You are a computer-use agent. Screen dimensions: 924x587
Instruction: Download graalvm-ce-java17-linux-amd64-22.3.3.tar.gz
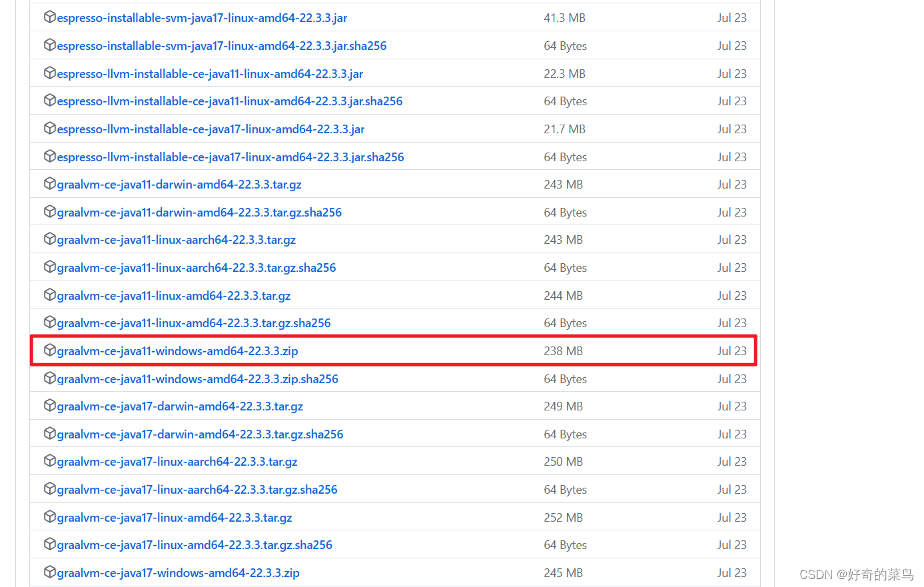coord(175,518)
